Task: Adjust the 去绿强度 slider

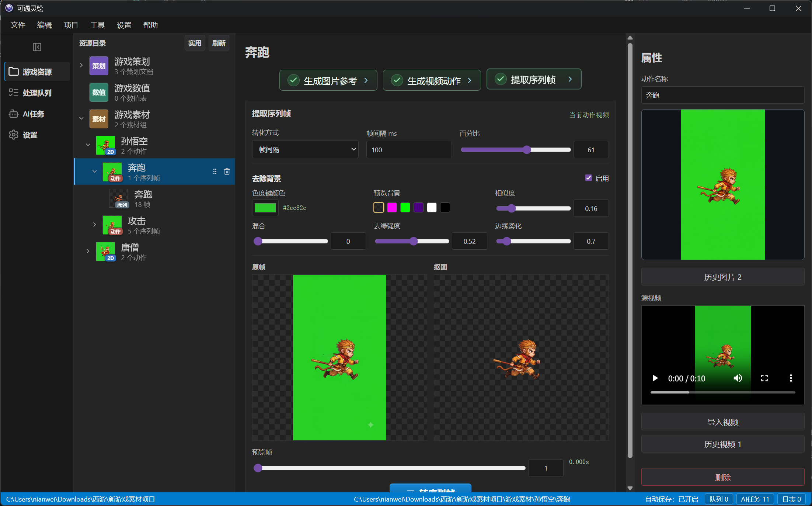Action: 412,241
